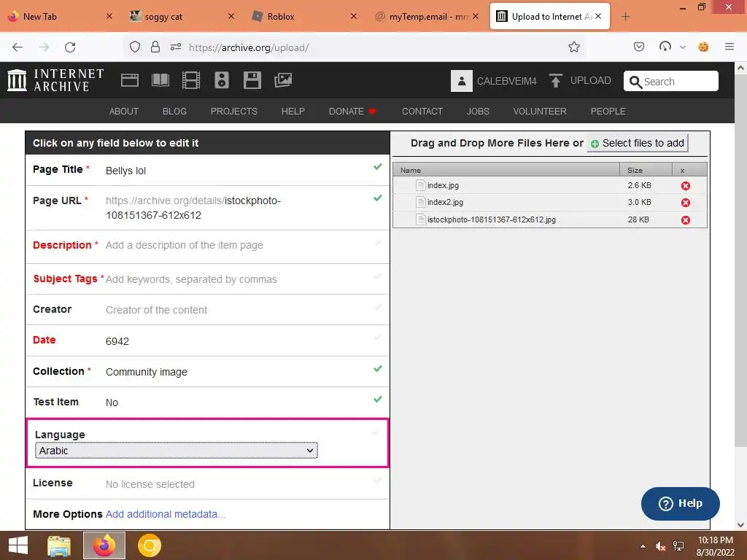Open the BLOG menu item
747x560 pixels.
174,111
